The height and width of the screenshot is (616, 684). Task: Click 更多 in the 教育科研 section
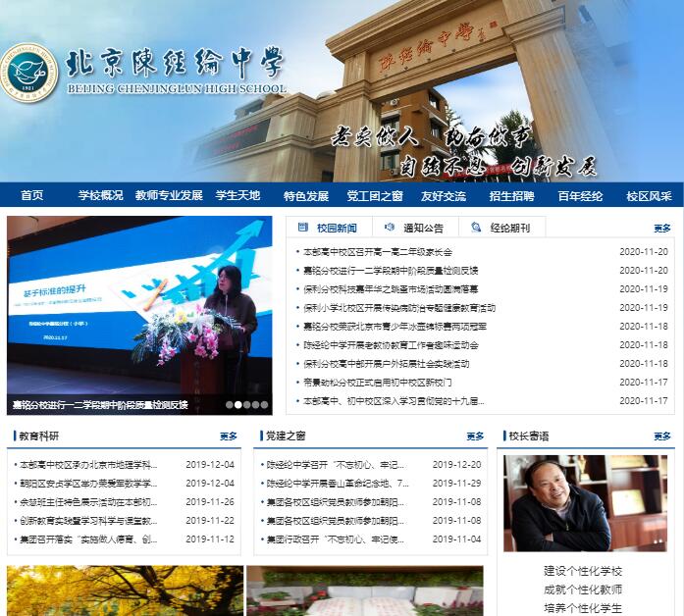[228, 436]
